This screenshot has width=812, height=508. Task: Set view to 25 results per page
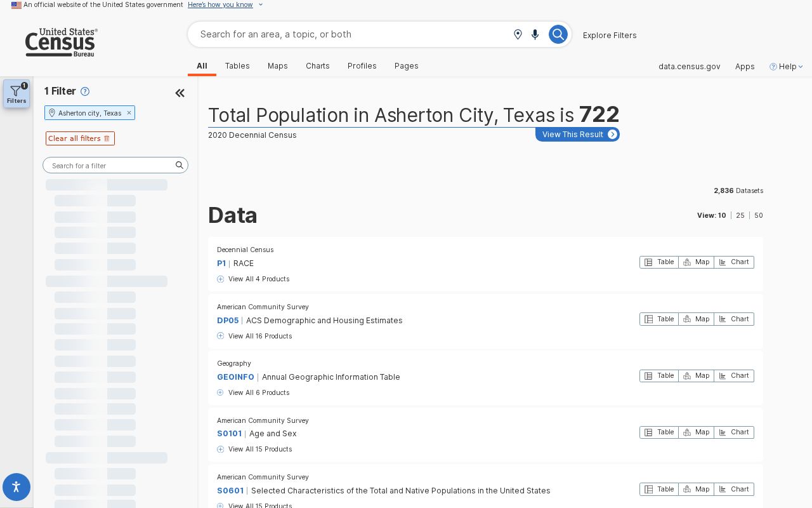pos(740,215)
